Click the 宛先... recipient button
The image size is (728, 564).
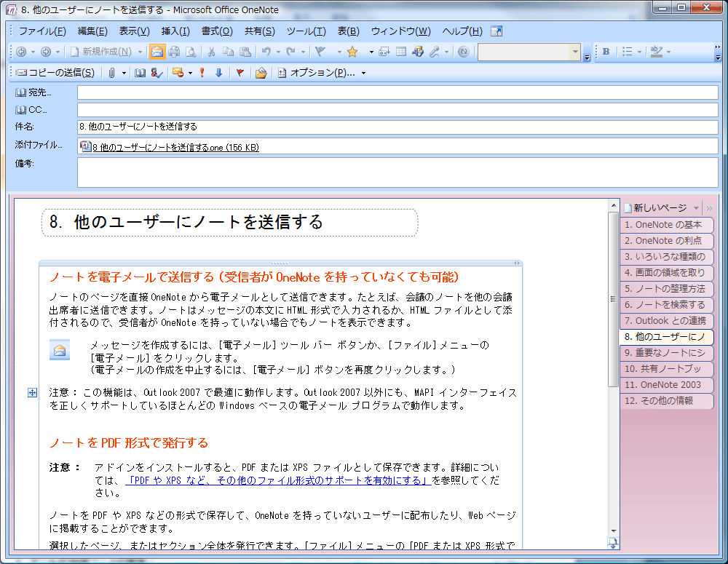pos(33,92)
